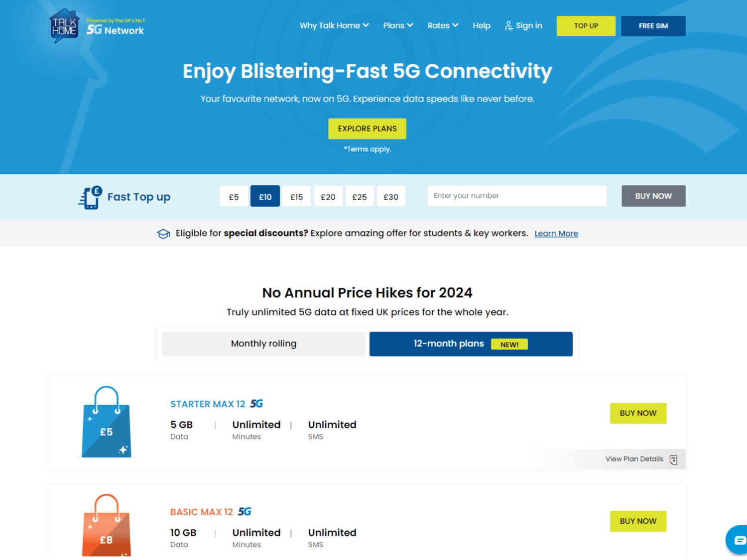Click the orange £8 shopping bag image

(x=107, y=525)
